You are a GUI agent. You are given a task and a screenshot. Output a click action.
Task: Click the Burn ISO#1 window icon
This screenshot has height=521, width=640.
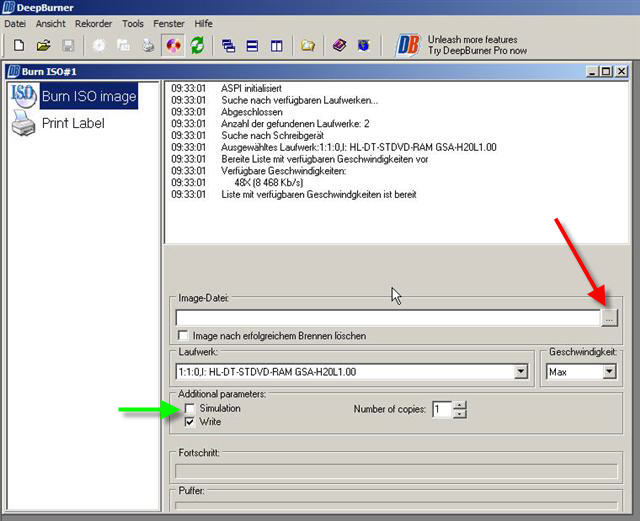(13, 71)
